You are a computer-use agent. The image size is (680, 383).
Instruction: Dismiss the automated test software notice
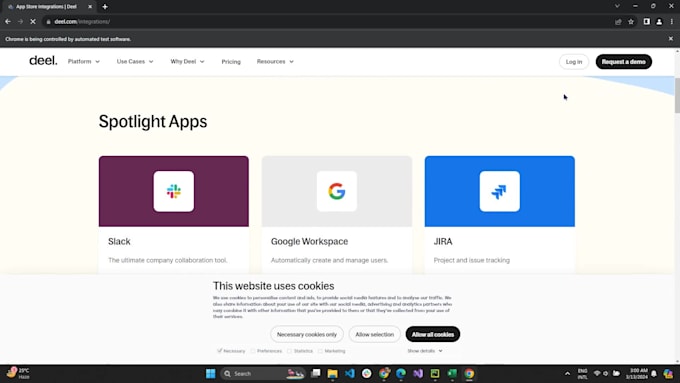[x=671, y=39]
